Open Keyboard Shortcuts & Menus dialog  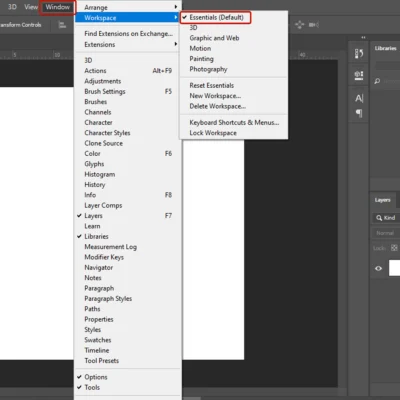point(234,122)
